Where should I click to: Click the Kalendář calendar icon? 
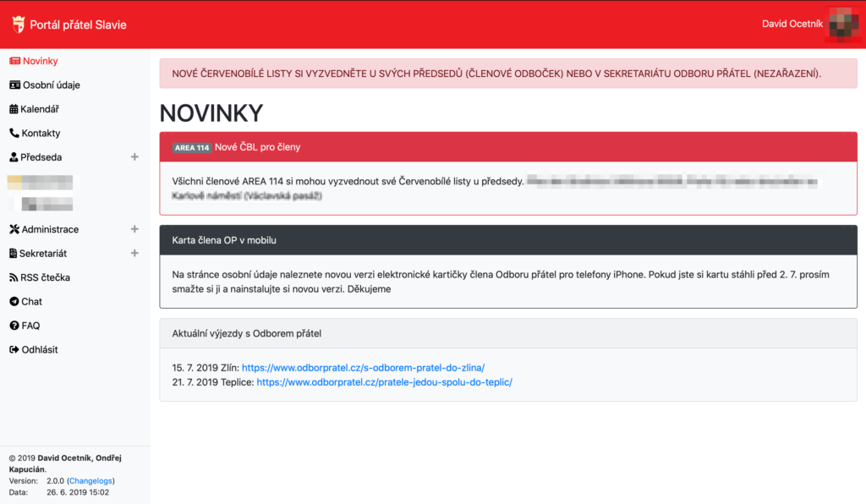pos(14,109)
